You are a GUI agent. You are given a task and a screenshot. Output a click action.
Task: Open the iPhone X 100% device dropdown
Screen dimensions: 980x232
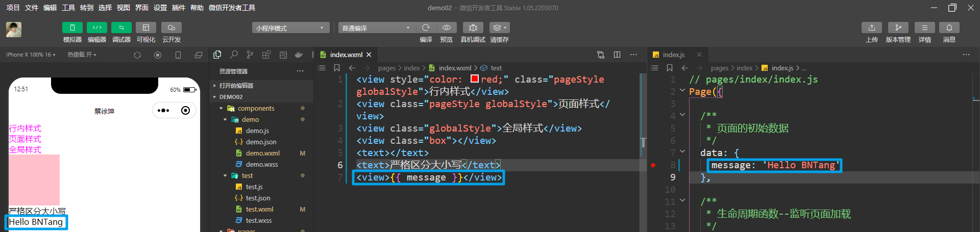pyautogui.click(x=31, y=55)
